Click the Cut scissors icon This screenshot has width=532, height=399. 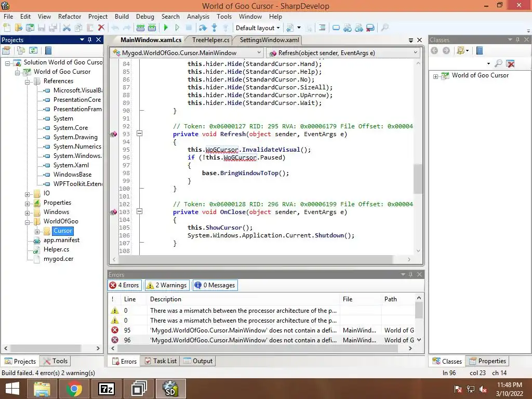coord(67,28)
